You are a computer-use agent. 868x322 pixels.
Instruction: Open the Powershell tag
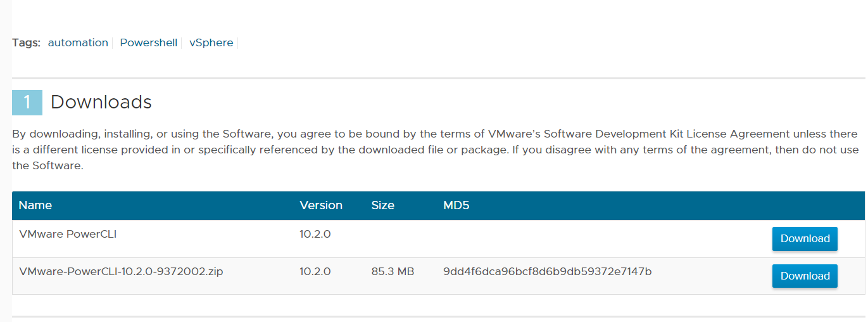[148, 43]
